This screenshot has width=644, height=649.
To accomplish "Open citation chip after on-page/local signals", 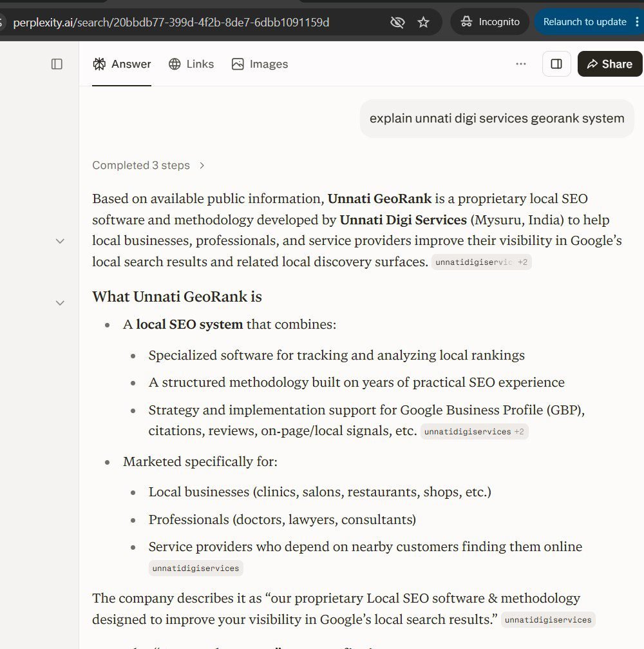I will coord(475,432).
